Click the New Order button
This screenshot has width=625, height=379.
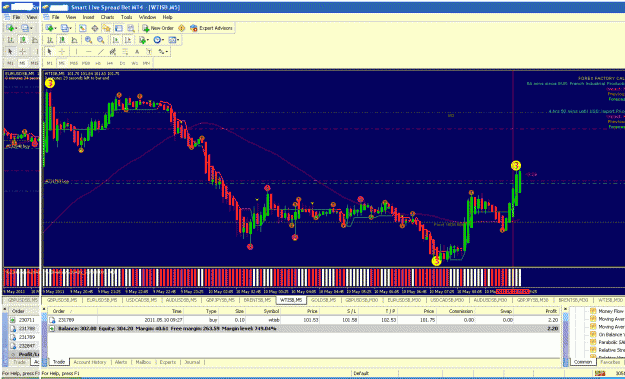point(158,28)
